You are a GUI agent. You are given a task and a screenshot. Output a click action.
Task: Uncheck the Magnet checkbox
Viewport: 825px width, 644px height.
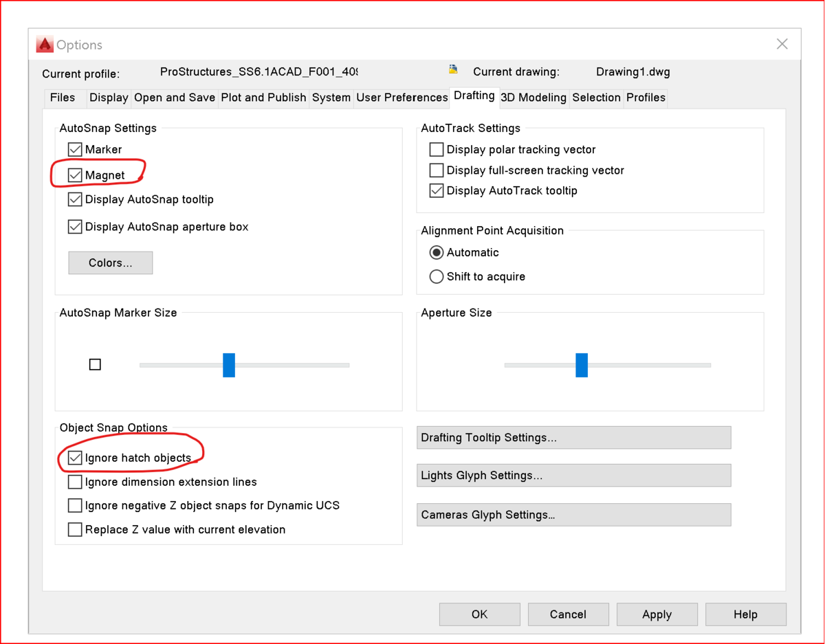[x=75, y=175]
